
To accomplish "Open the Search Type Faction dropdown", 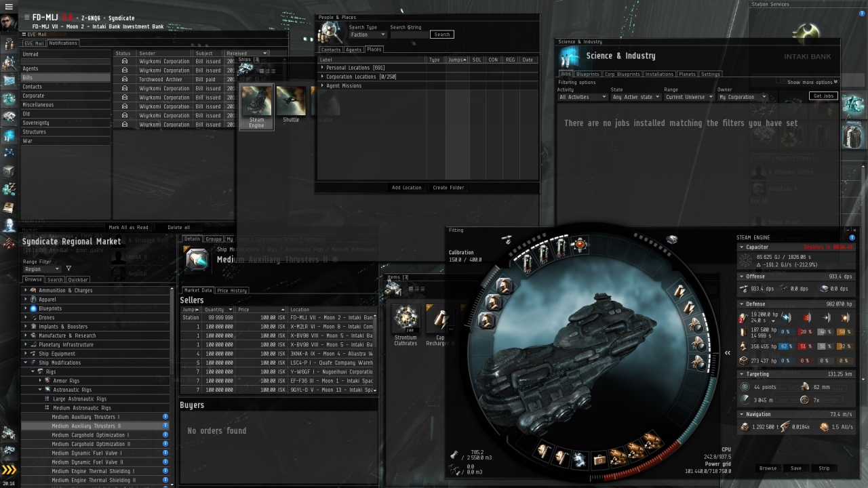I will pos(368,35).
